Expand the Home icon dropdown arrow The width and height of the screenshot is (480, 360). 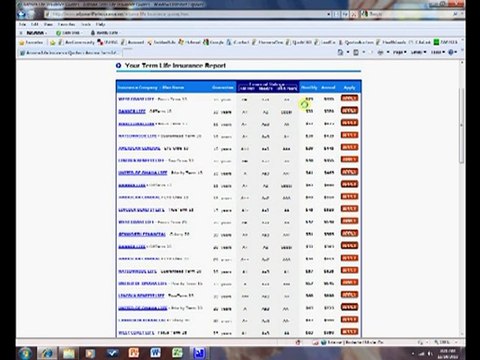pyautogui.click(x=348, y=52)
